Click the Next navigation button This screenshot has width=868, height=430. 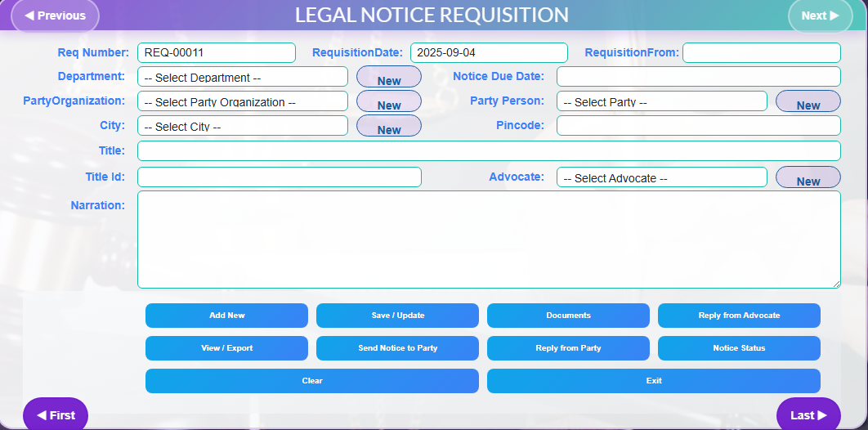click(x=820, y=16)
